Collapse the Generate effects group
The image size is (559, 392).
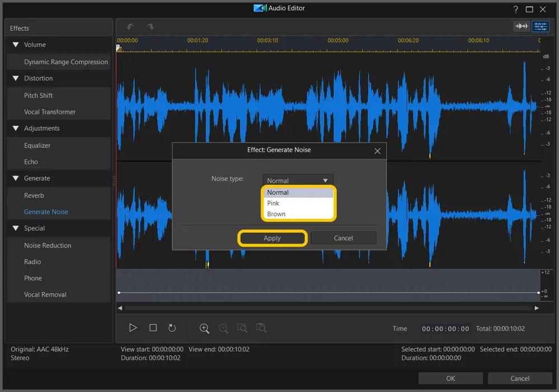(16, 178)
